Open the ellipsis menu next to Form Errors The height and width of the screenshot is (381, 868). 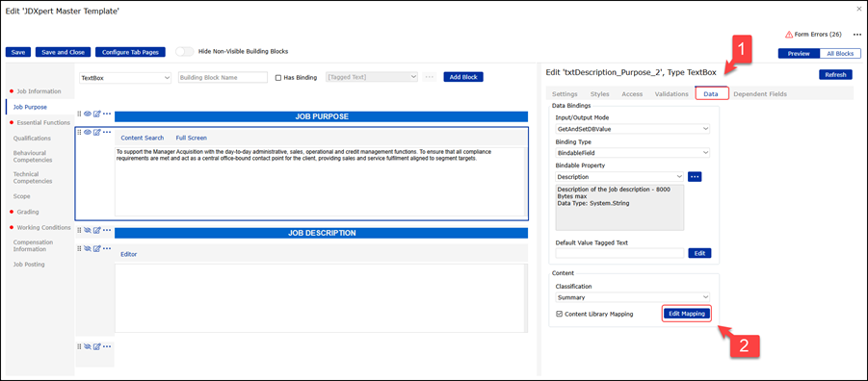[857, 35]
